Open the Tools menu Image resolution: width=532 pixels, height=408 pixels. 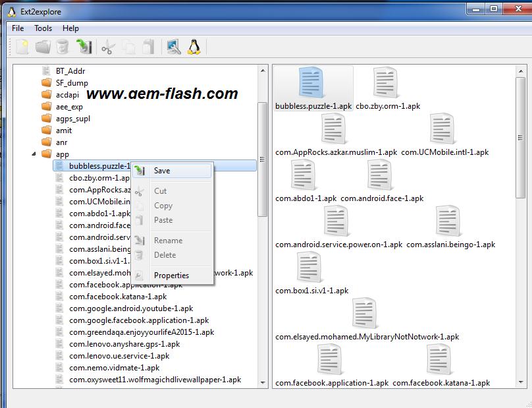43,28
